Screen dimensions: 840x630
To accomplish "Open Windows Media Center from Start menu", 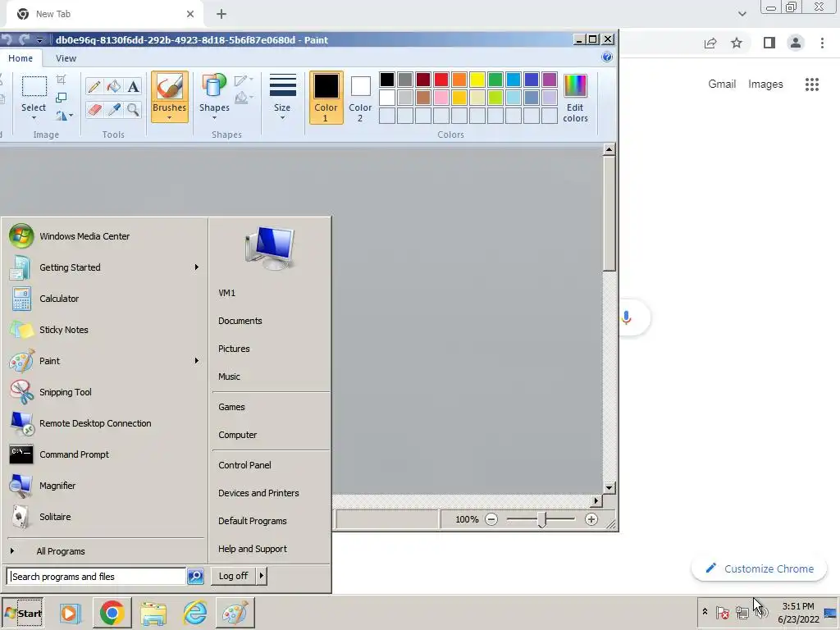I will pos(106,236).
